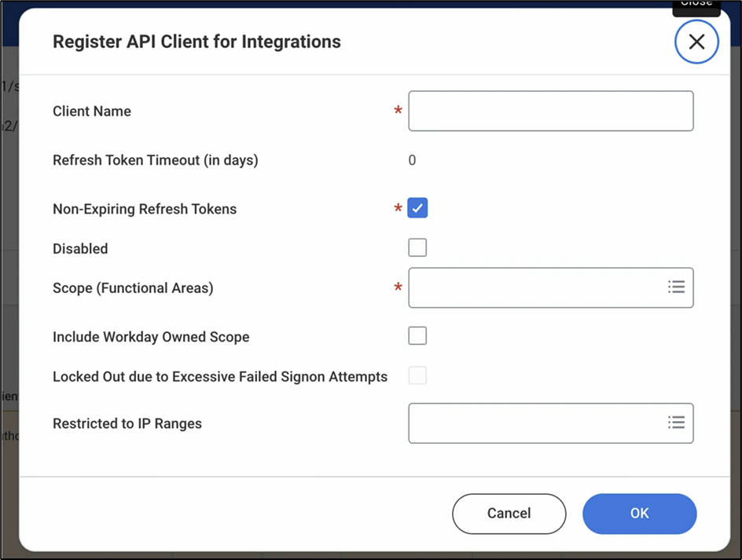The image size is (742, 560).
Task: Click the Refresh Token Timeout value 0
Action: pyautogui.click(x=412, y=160)
